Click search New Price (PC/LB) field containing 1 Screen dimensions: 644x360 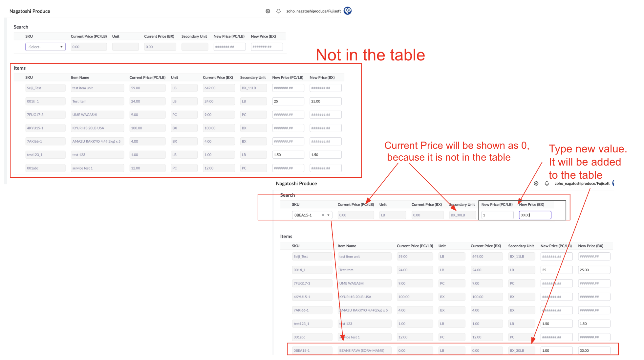pos(497,215)
